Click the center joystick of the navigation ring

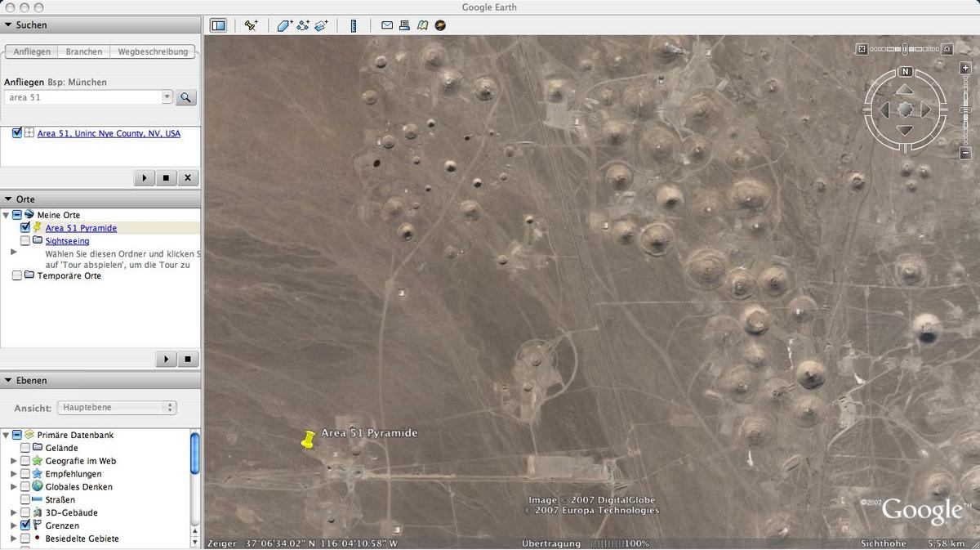[x=905, y=109]
